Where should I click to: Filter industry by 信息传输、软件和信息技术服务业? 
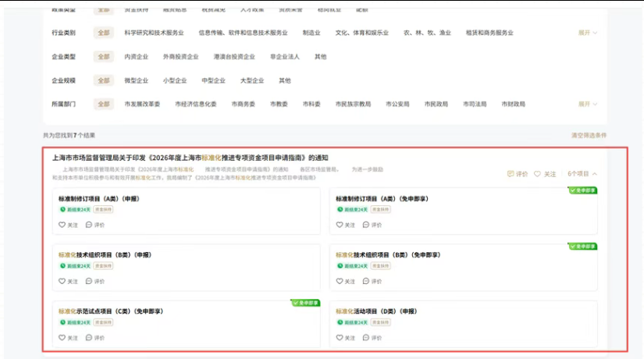243,33
